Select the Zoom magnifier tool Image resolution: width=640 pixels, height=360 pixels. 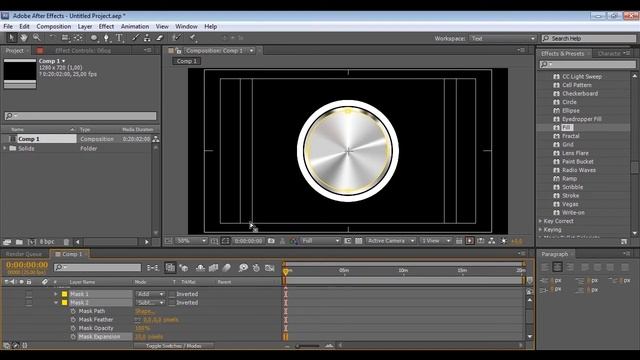37,38
